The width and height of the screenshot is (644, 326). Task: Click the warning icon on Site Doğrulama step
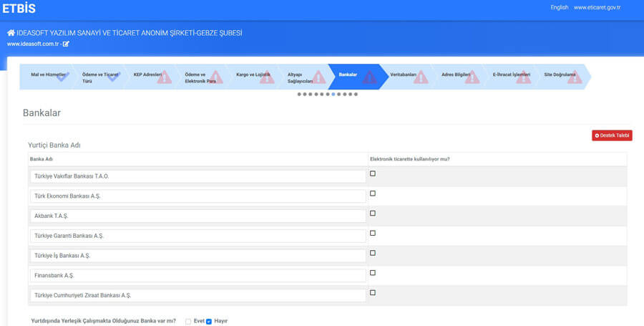pyautogui.click(x=575, y=77)
